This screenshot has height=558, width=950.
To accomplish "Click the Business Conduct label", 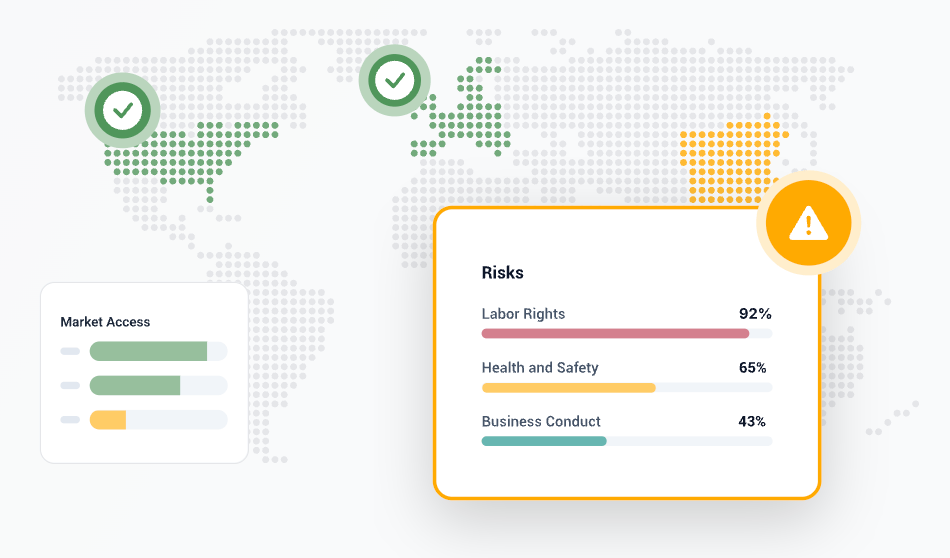I will (541, 421).
